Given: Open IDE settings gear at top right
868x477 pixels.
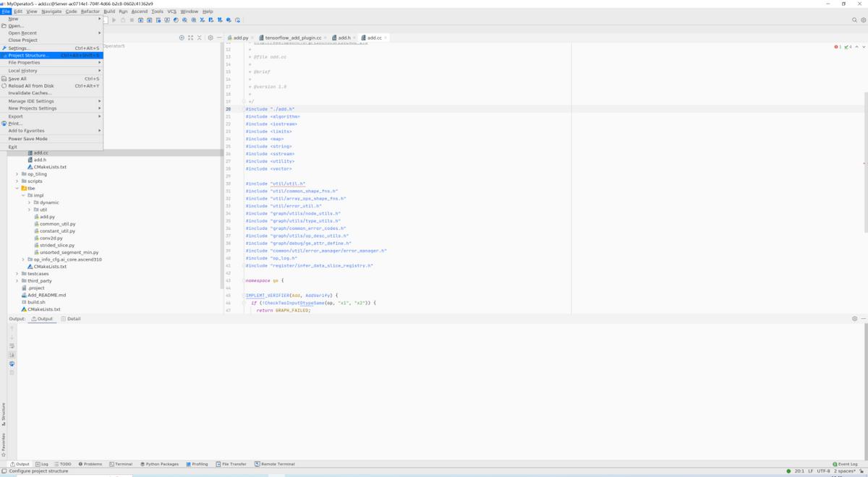Looking at the screenshot, I should 862,20.
